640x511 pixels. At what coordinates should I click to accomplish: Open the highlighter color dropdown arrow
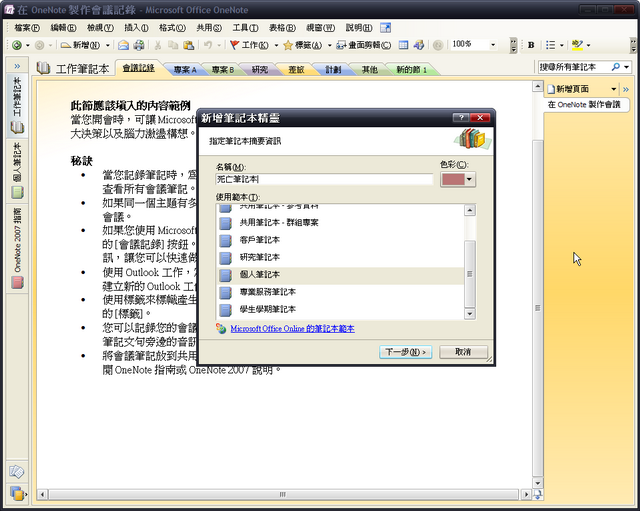pos(588,45)
